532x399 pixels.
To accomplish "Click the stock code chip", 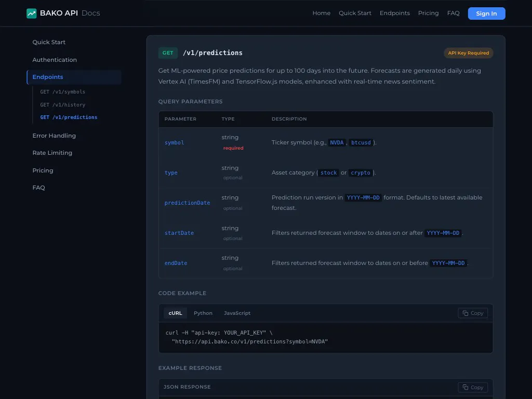I will click(x=329, y=172).
